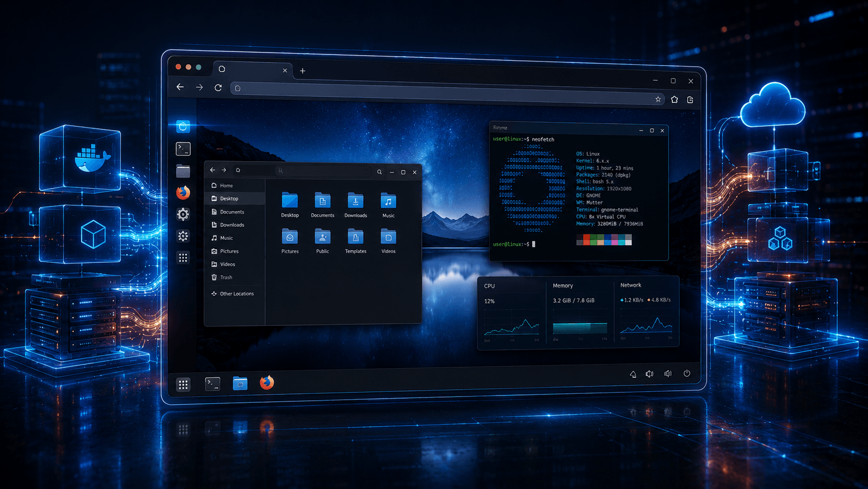
Task: Open Documents in the file manager sidebar
Action: (235, 212)
